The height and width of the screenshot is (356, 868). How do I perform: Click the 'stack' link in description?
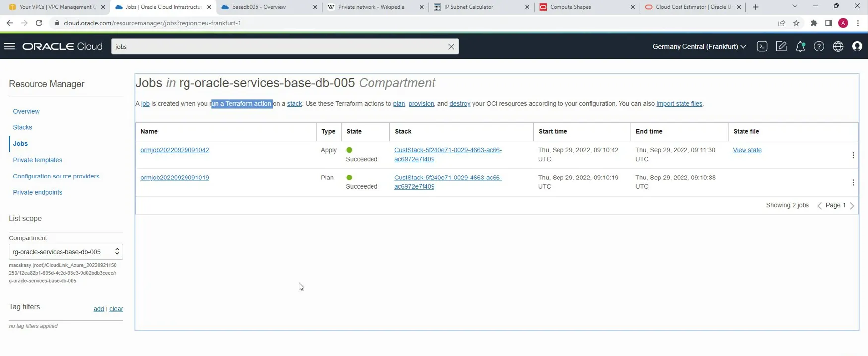pyautogui.click(x=294, y=104)
